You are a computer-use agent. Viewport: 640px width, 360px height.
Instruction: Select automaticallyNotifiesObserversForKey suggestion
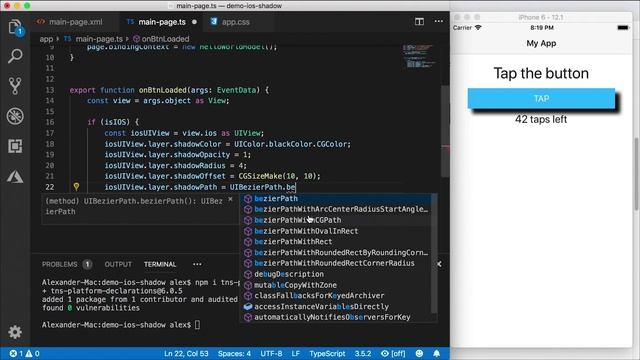[x=336, y=317]
